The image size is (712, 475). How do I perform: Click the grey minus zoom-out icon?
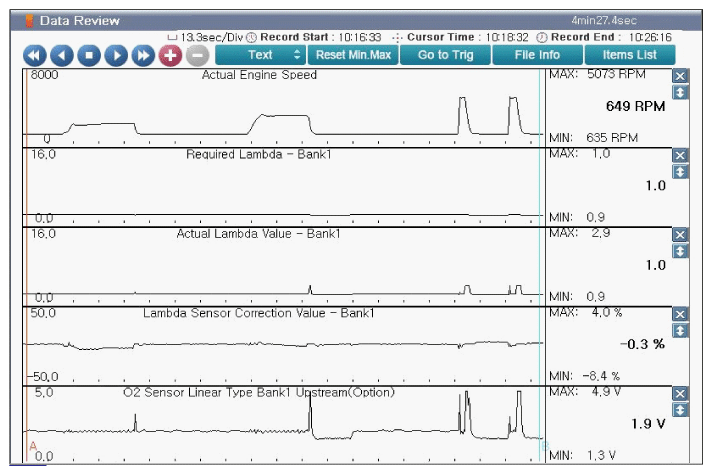pyautogui.click(x=197, y=56)
